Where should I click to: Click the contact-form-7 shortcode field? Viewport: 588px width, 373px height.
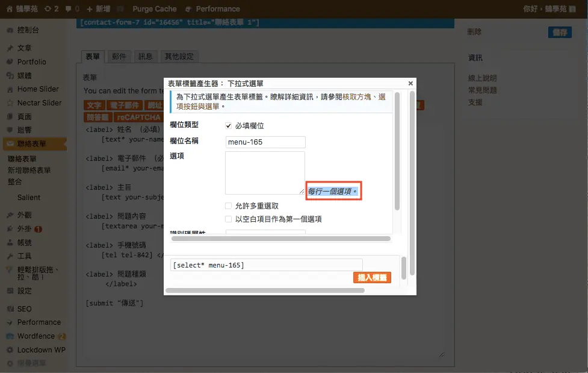pyautogui.click(x=265, y=22)
